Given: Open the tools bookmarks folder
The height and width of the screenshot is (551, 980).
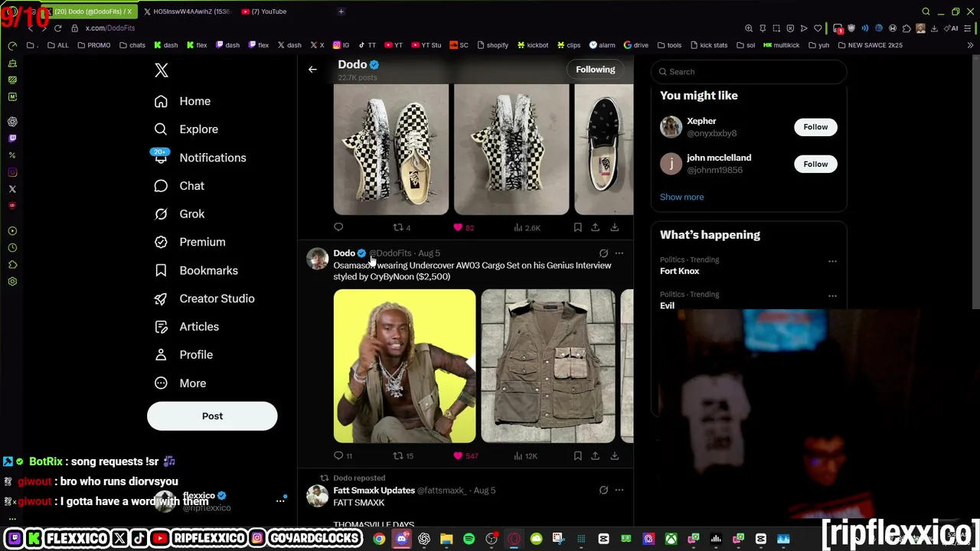Looking at the screenshot, I should click(669, 45).
